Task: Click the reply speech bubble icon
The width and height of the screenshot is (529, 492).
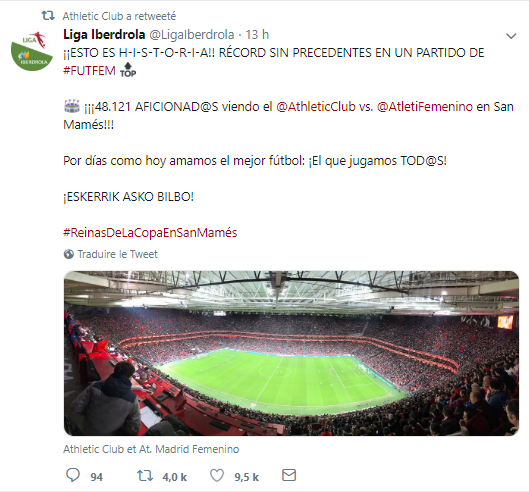Action: (73, 475)
